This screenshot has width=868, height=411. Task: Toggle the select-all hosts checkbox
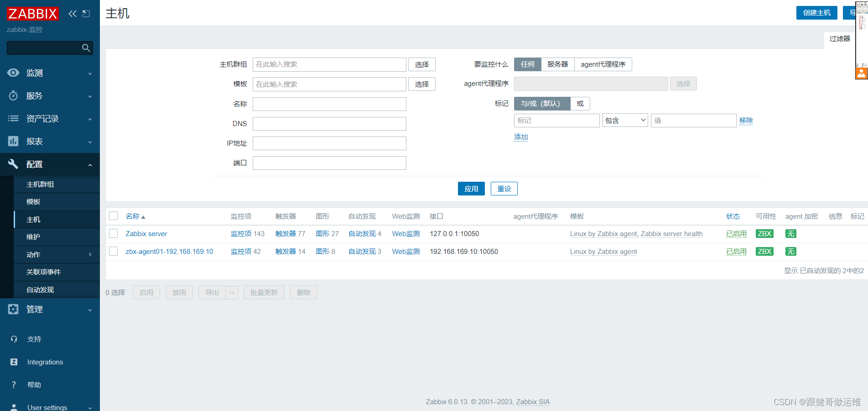[114, 216]
